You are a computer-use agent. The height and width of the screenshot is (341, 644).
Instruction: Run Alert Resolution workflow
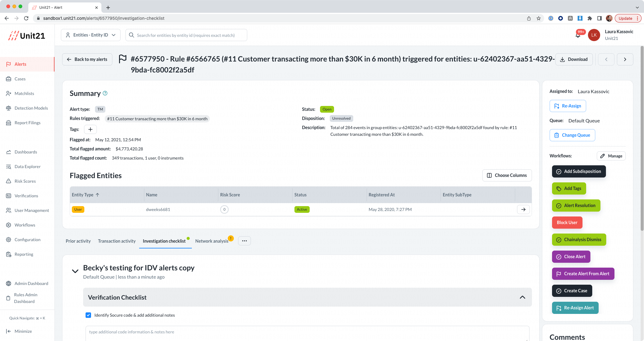click(576, 206)
